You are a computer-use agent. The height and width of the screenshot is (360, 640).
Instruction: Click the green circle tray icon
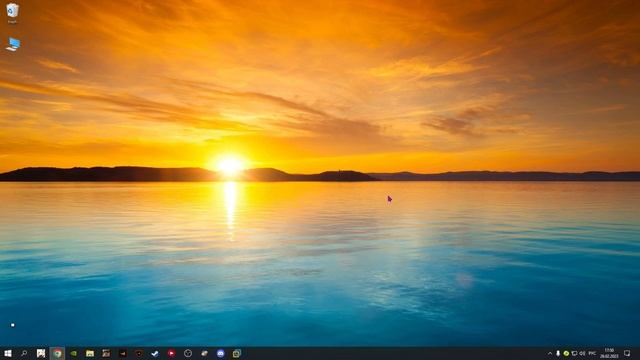pyautogui.click(x=566, y=353)
